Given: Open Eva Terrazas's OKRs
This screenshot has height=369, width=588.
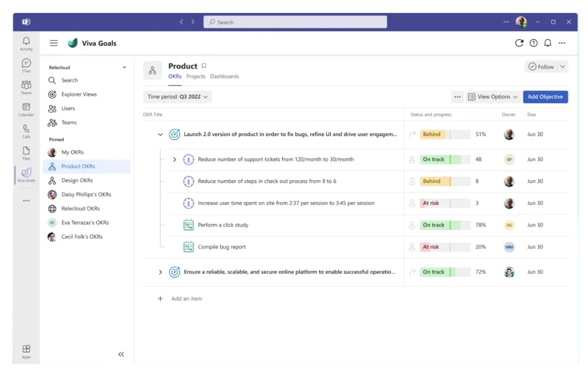Looking at the screenshot, I should (87, 222).
